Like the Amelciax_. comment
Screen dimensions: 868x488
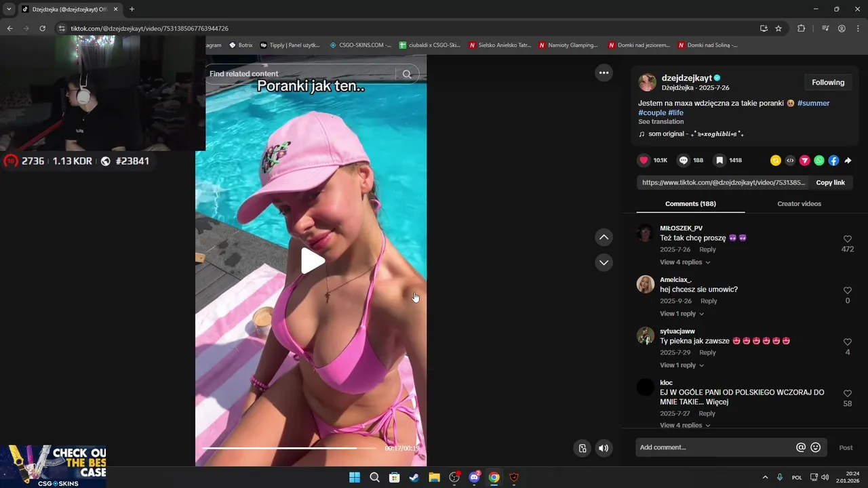848,291
